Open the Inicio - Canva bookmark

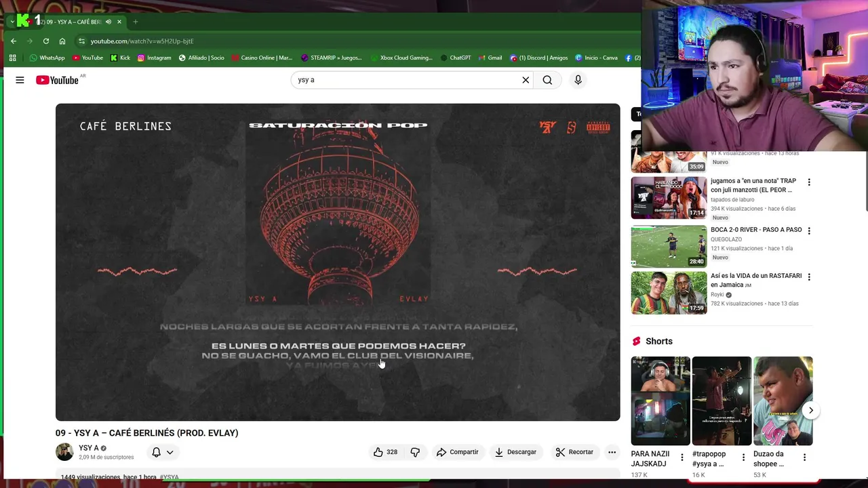596,58
